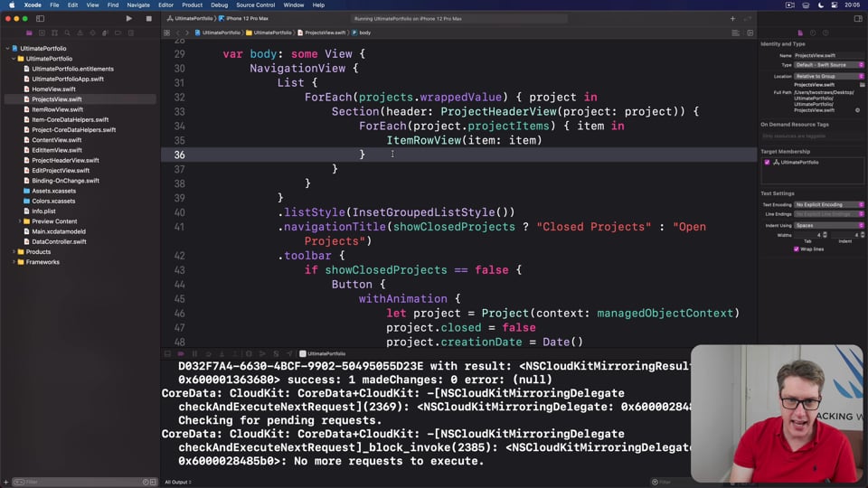
Task: Open the File menu
Action: click(54, 5)
